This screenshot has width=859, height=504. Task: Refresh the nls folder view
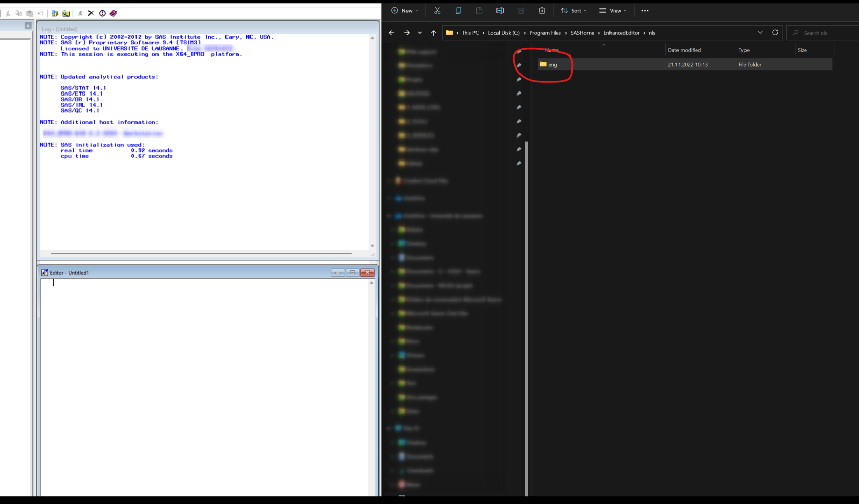775,33
